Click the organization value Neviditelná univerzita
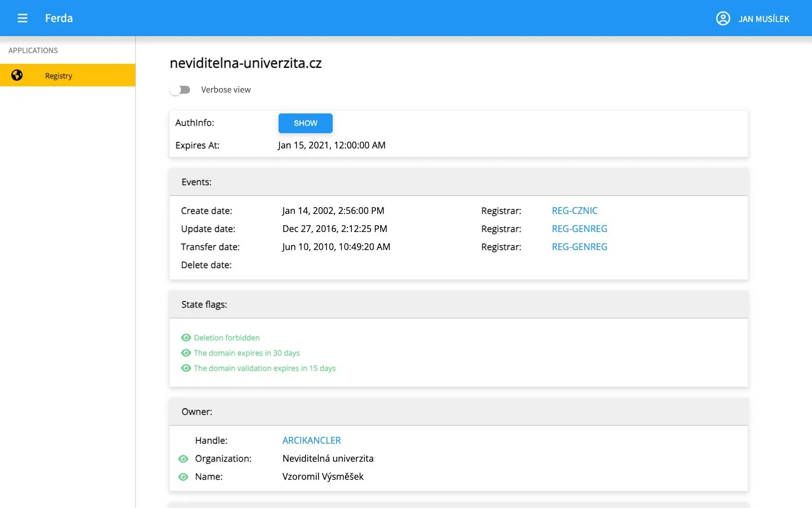This screenshot has width=812, height=508. coord(328,458)
